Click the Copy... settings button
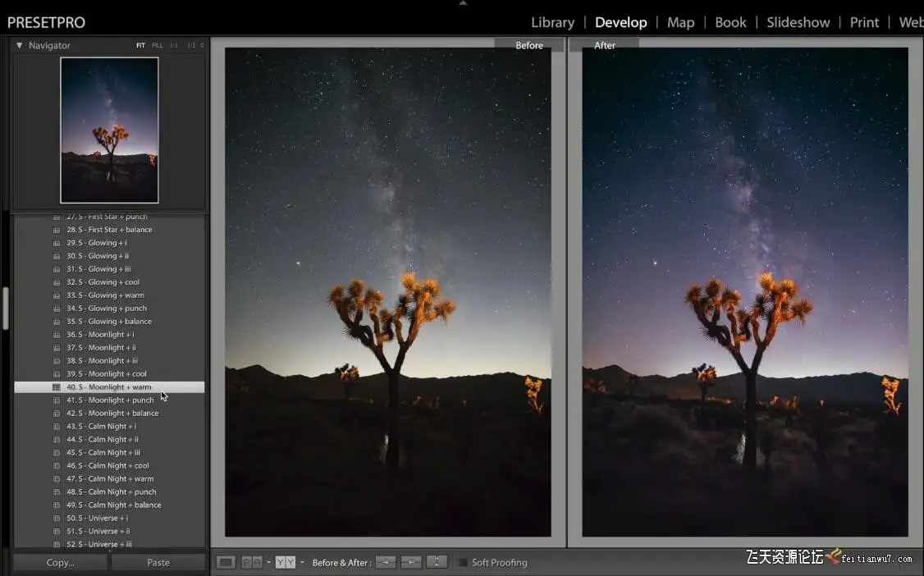The image size is (924, 576). click(60, 562)
